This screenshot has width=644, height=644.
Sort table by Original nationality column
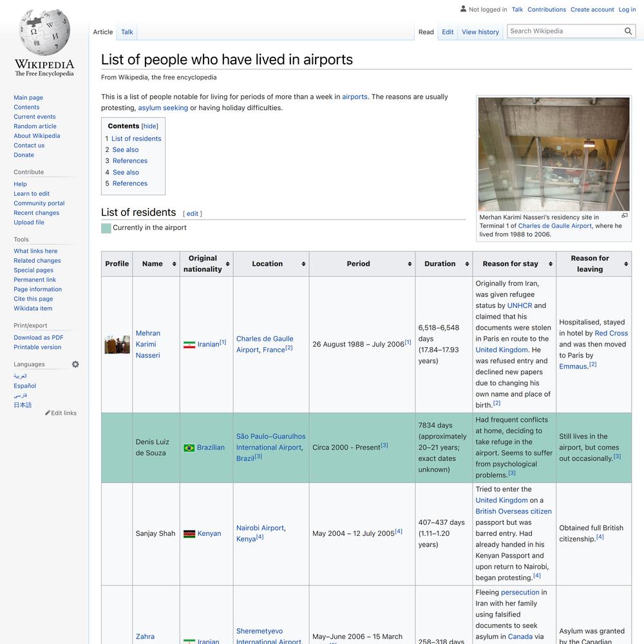227,264
